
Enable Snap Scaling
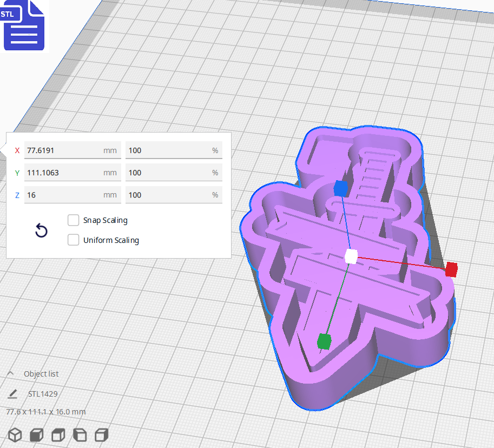tap(73, 220)
